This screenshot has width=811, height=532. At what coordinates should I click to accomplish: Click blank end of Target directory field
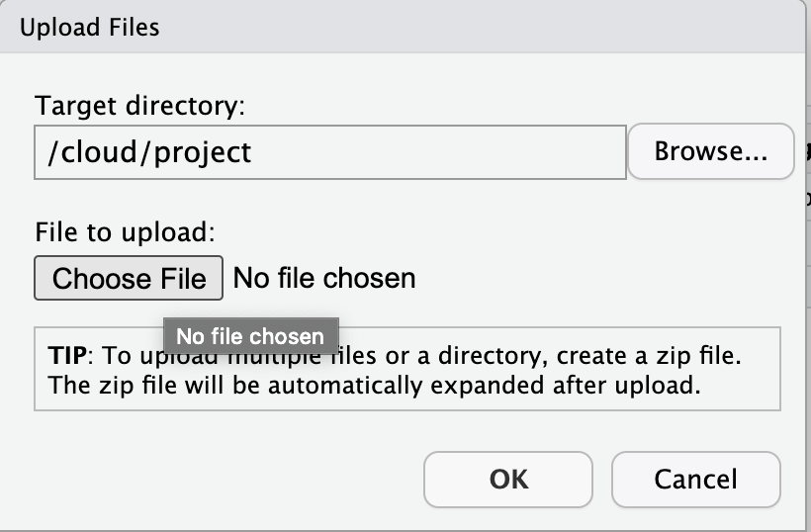tap(495, 151)
